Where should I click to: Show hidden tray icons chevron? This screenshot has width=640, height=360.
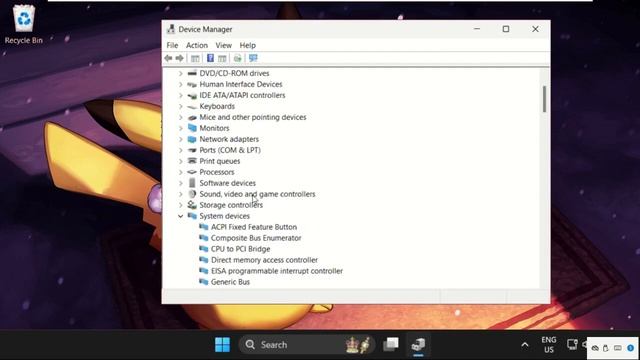(525, 345)
